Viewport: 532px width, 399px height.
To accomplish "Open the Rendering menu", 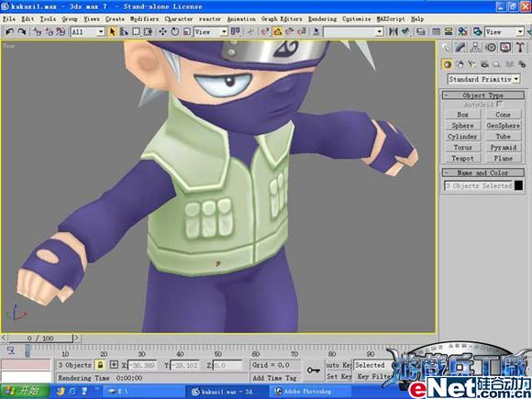I will point(322,19).
